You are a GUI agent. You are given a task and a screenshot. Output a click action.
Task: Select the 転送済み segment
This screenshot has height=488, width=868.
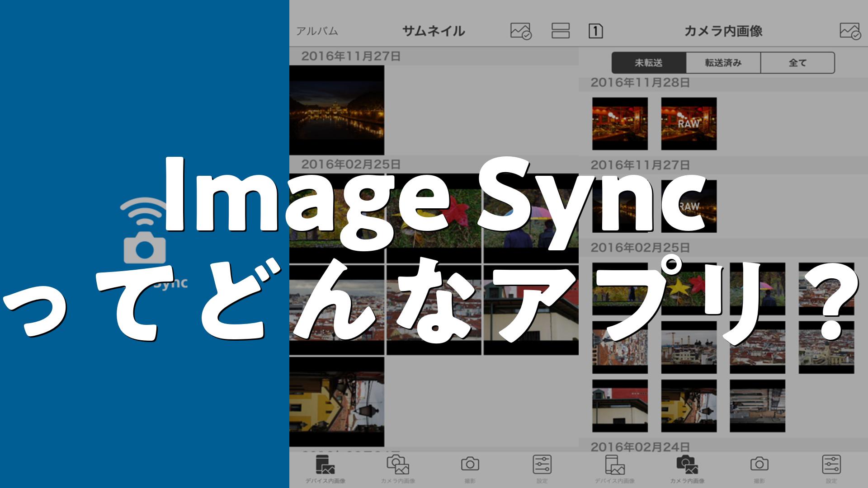click(723, 63)
